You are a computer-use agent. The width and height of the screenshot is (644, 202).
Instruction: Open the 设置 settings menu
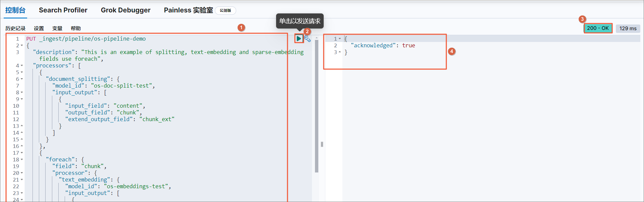coord(39,29)
